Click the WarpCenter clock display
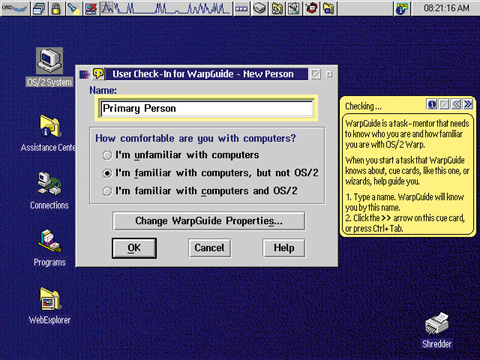480x360 pixels. 446,8
